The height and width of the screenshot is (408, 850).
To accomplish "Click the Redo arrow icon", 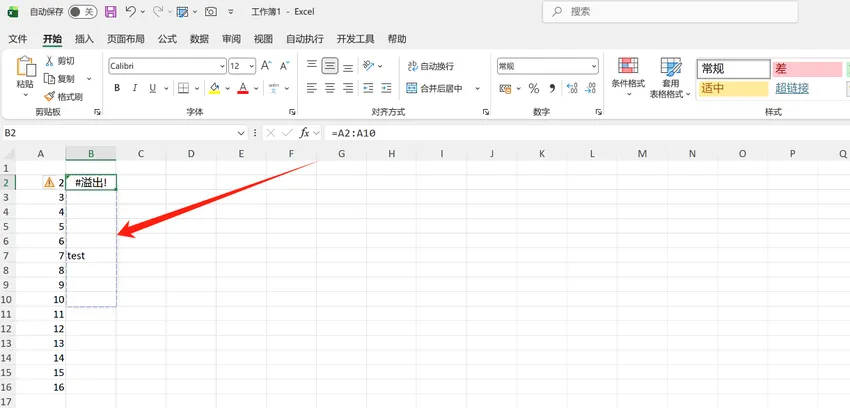I will coord(158,11).
